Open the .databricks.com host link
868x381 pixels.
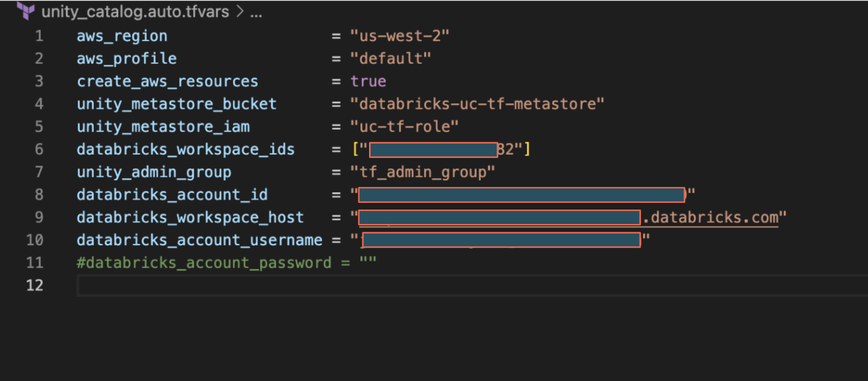pyautogui.click(x=710, y=218)
